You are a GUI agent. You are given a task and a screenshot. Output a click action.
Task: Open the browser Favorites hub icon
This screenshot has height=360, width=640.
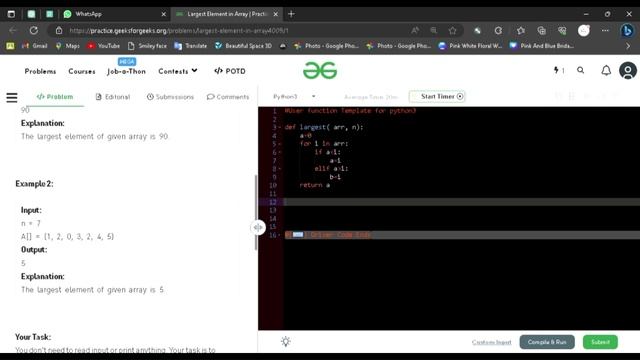(x=520, y=31)
